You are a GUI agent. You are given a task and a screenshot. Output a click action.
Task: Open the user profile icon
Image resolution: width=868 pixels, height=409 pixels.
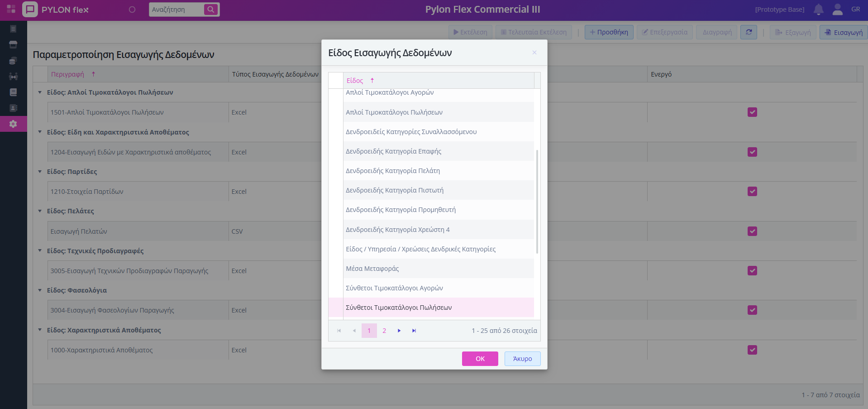pyautogui.click(x=837, y=10)
